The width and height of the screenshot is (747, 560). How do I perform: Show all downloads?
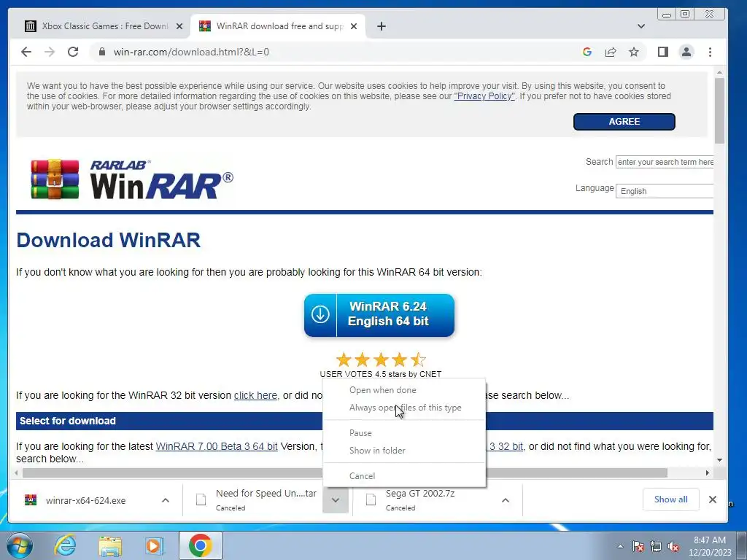coord(671,499)
